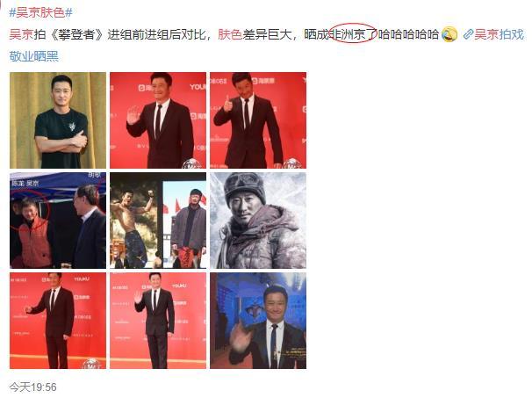
Task: Open the waving suit photo in top row
Action: click(x=158, y=120)
